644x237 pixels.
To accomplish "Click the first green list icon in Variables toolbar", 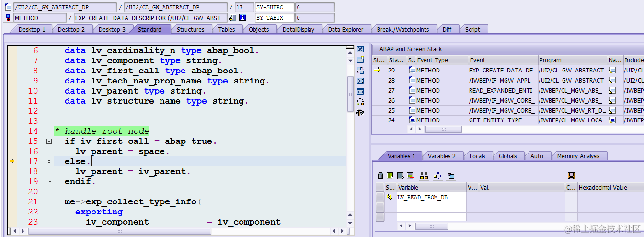I will (390, 176).
